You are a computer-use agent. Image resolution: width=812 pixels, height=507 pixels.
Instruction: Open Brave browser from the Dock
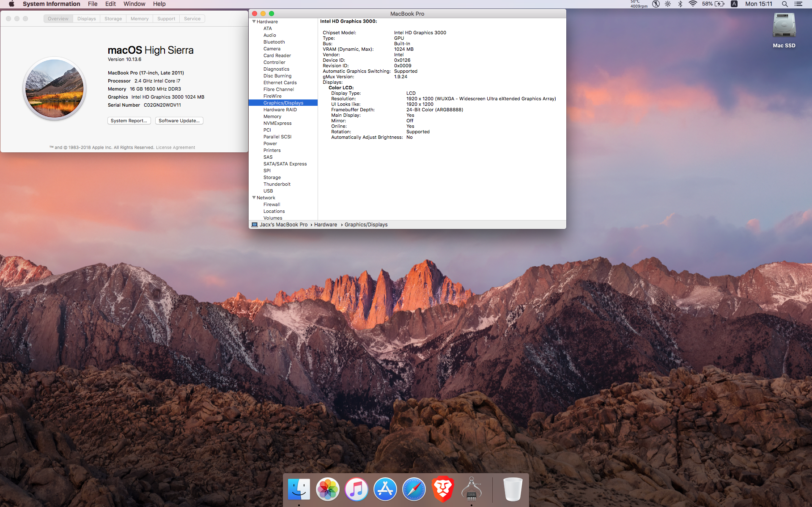(443, 489)
